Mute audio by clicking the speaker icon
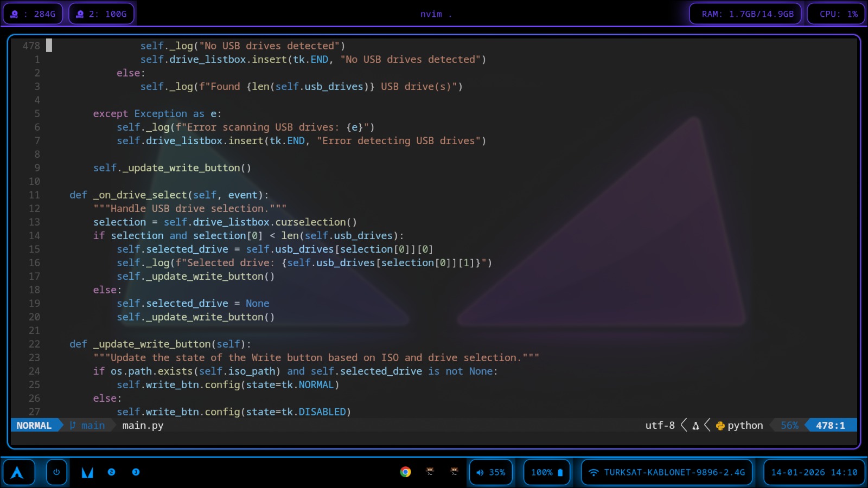 tap(478, 472)
